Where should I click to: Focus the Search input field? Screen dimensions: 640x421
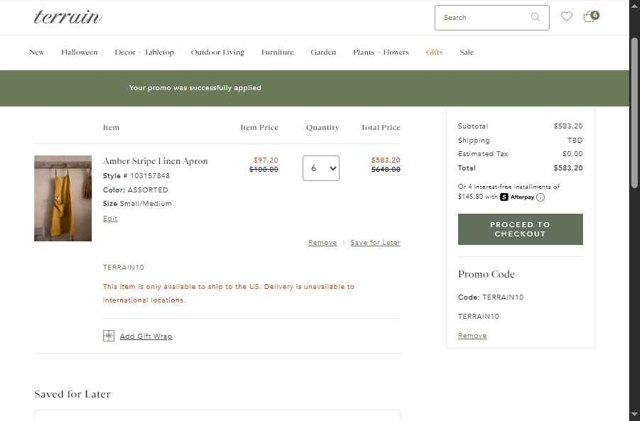[x=492, y=18]
